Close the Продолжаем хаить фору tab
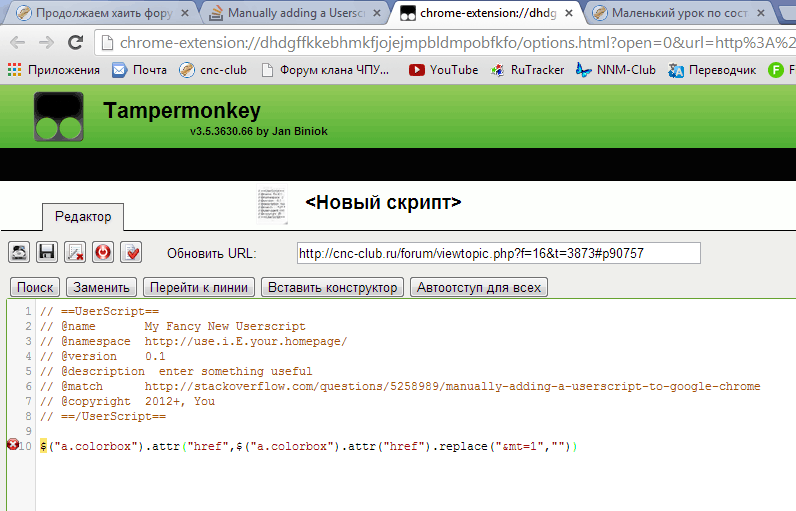The height and width of the screenshot is (511, 796). point(185,13)
